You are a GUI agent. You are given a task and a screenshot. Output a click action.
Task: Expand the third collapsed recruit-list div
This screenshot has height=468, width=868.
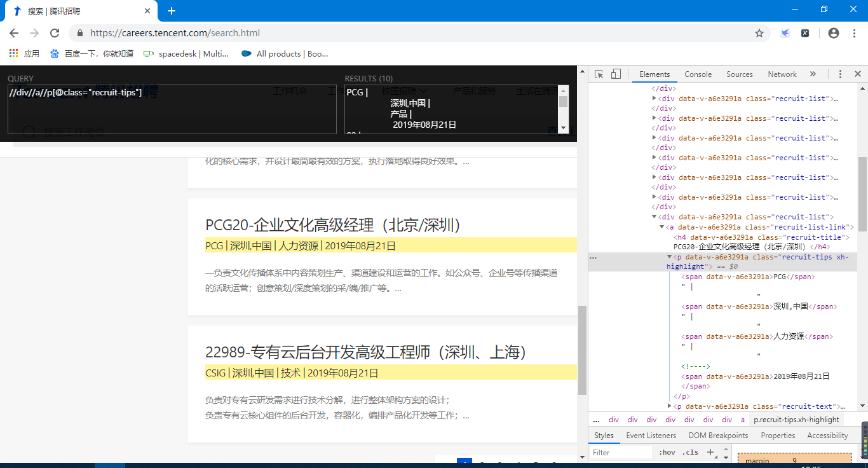[654, 139]
